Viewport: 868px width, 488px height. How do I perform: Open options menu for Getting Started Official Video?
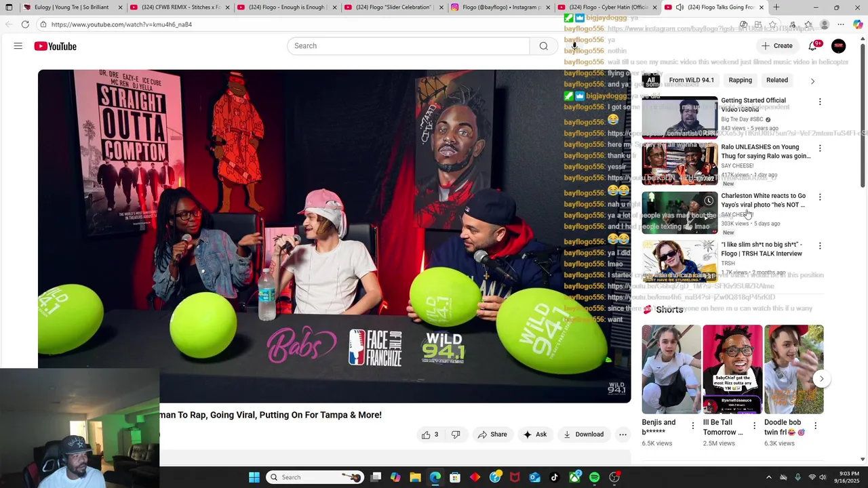tap(820, 102)
